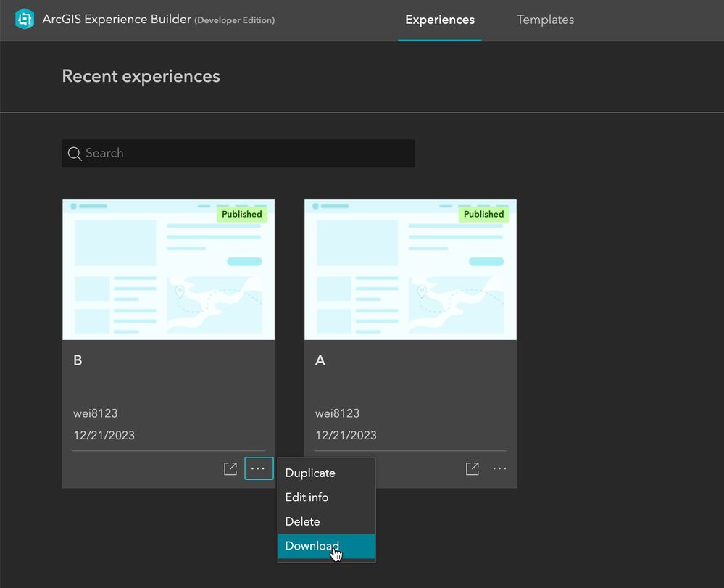
Task: Focus the Search input field
Action: [238, 154]
